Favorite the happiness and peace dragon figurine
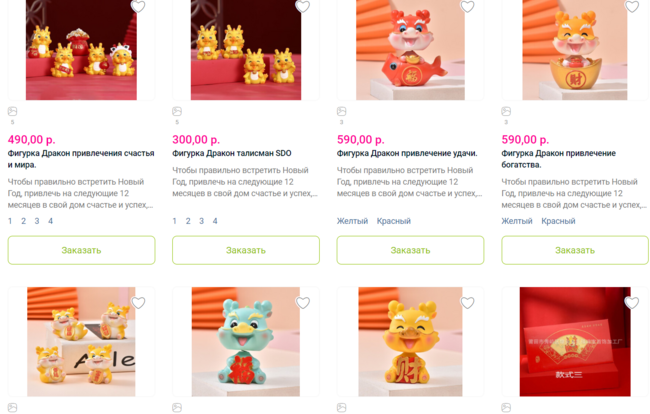 click(x=138, y=6)
